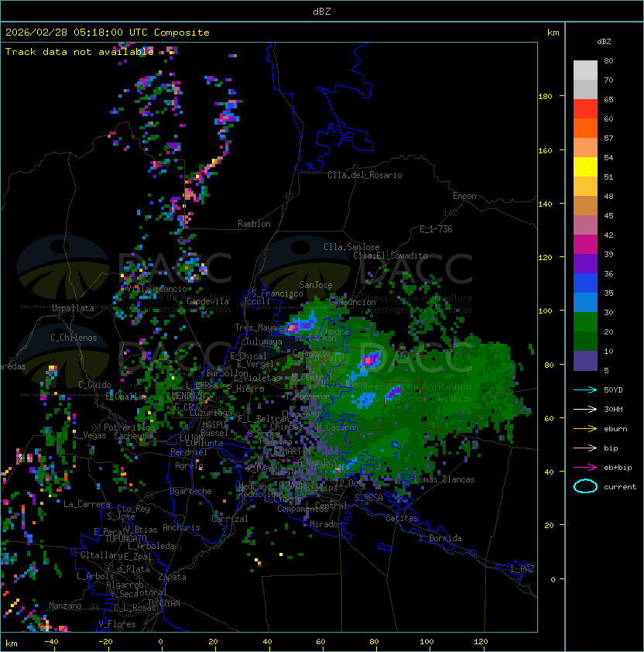Click the 'Encon' map label
The width and height of the screenshot is (644, 652).
click(x=464, y=196)
